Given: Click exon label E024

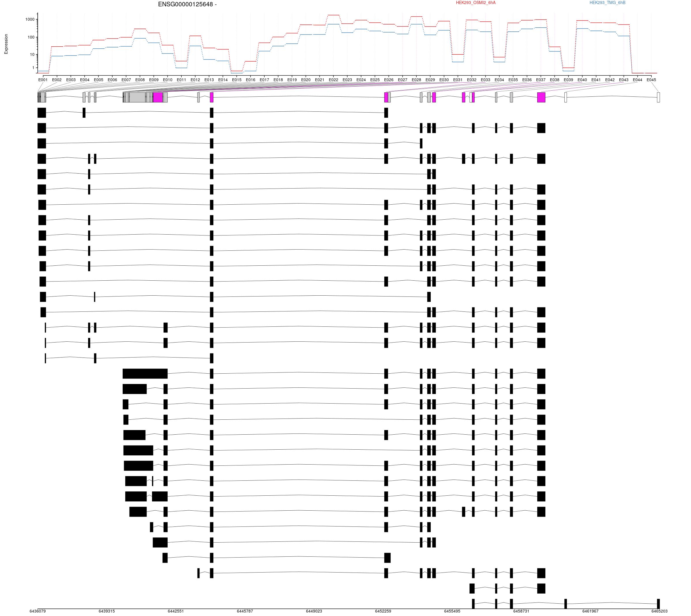Looking at the screenshot, I should (361, 80).
